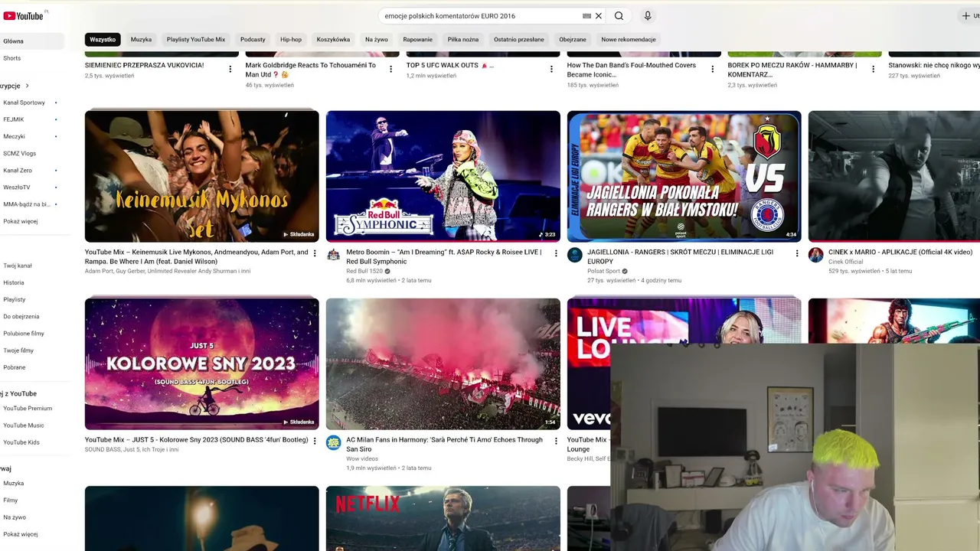Open the Red Bull 1520 channel avatar
This screenshot has width=980, height=551.
pyautogui.click(x=333, y=255)
